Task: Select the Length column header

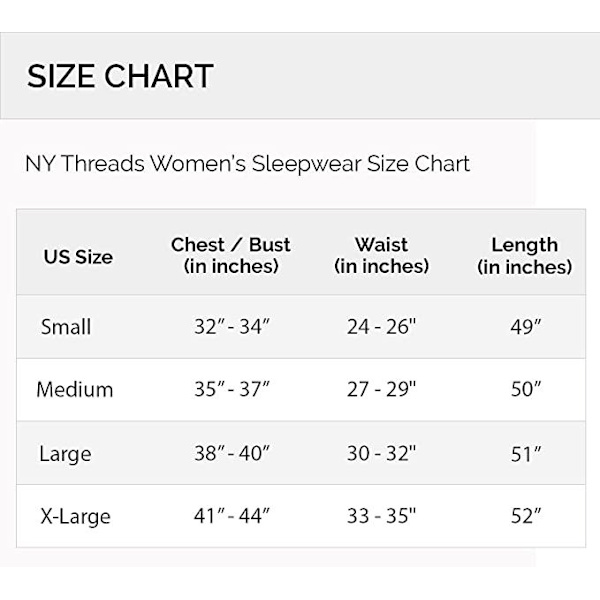Action: click(x=524, y=255)
